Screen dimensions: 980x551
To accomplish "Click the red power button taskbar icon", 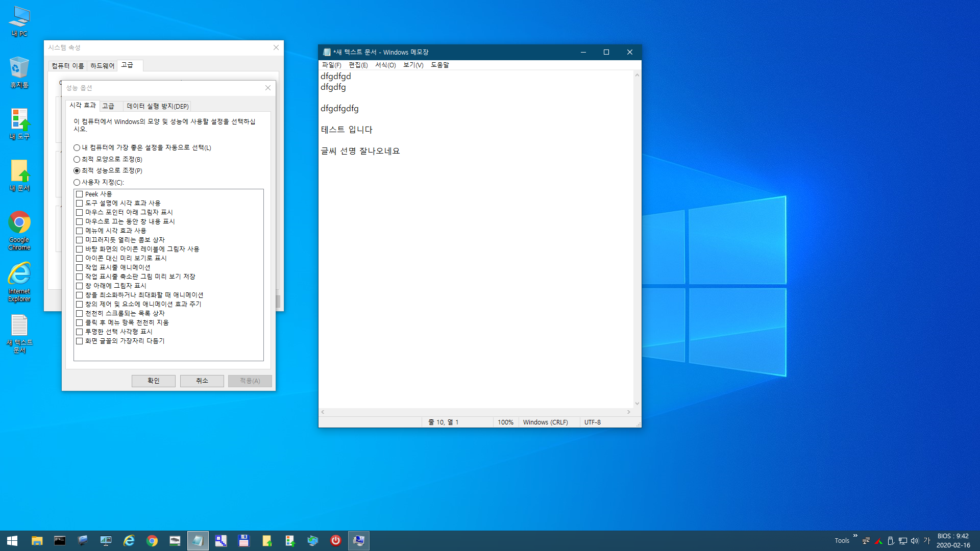I will [x=335, y=540].
